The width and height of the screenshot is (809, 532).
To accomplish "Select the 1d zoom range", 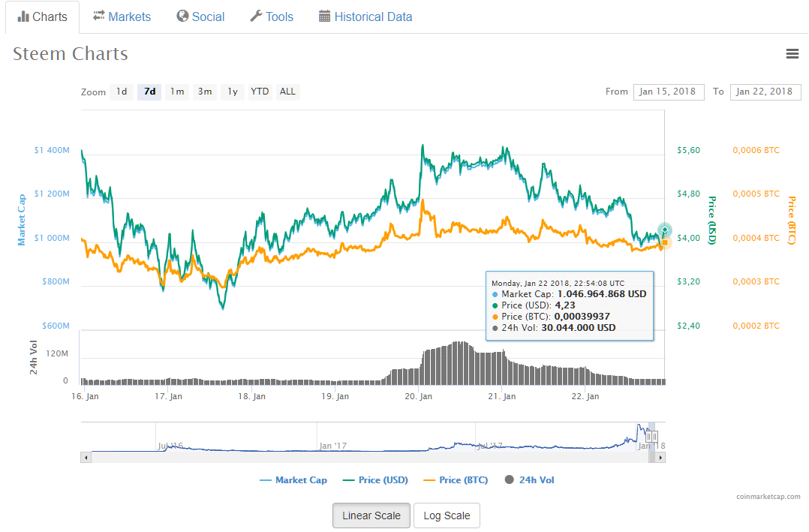I will [x=122, y=92].
